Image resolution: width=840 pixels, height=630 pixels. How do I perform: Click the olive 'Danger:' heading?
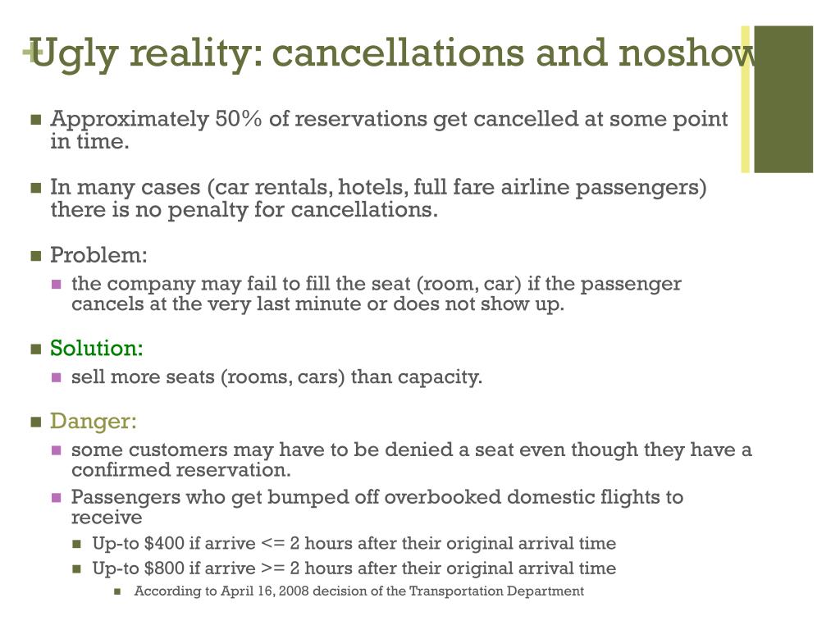click(x=94, y=422)
